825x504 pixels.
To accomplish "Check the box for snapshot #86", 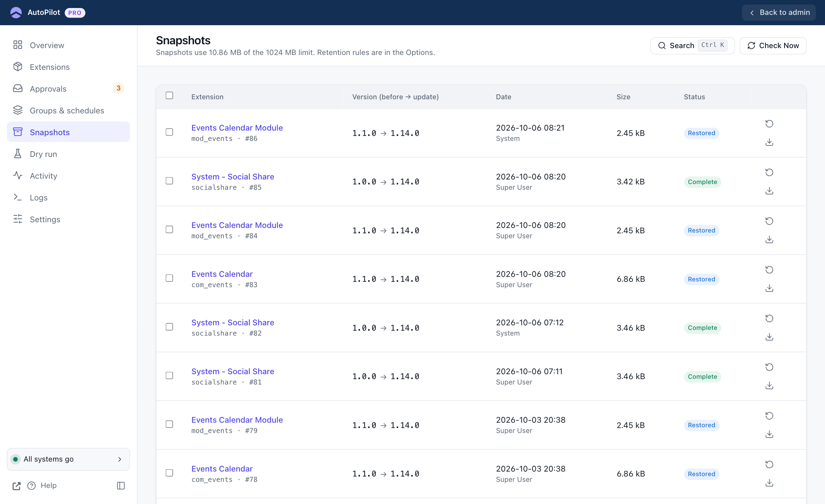I will point(169,132).
